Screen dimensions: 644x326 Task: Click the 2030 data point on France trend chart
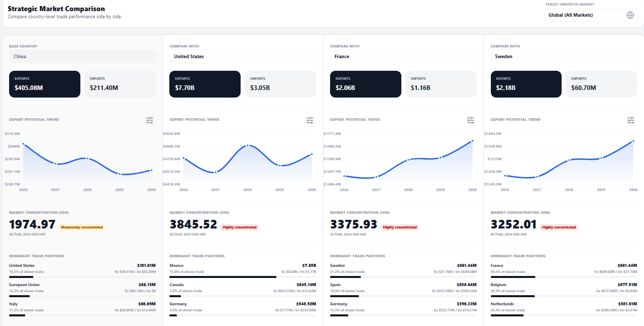coord(473,141)
